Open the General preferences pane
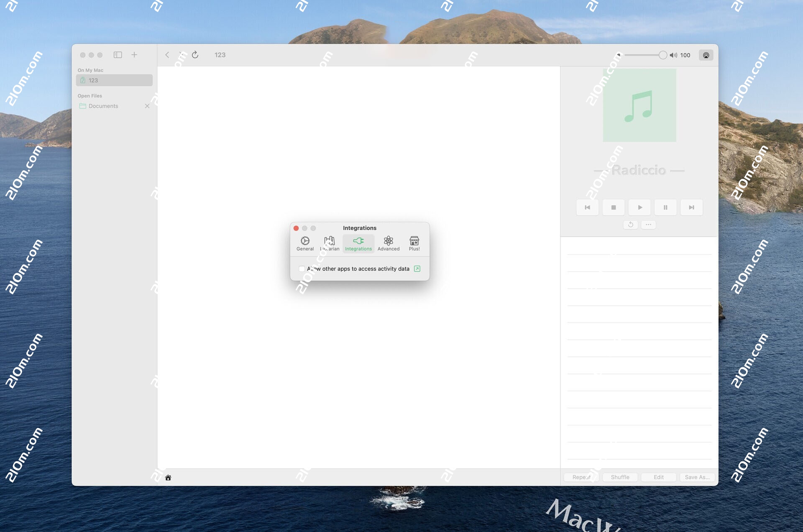Viewport: 803px width, 532px height. click(x=305, y=243)
